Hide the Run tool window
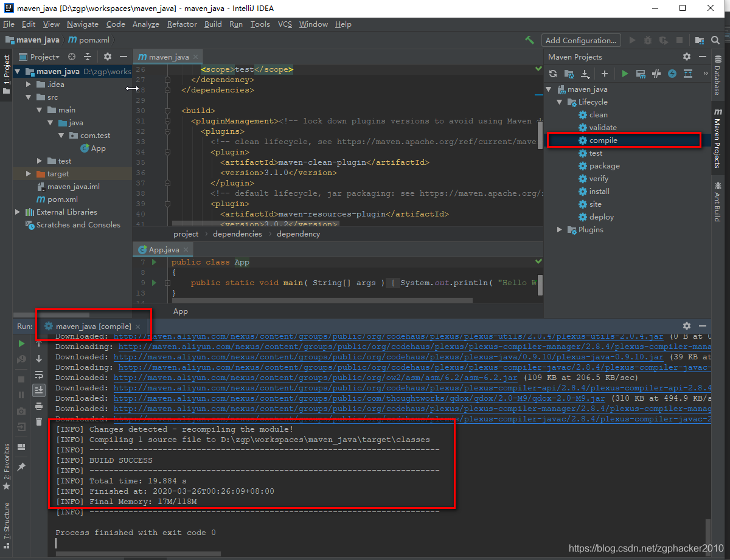The image size is (730, 560). point(703,326)
